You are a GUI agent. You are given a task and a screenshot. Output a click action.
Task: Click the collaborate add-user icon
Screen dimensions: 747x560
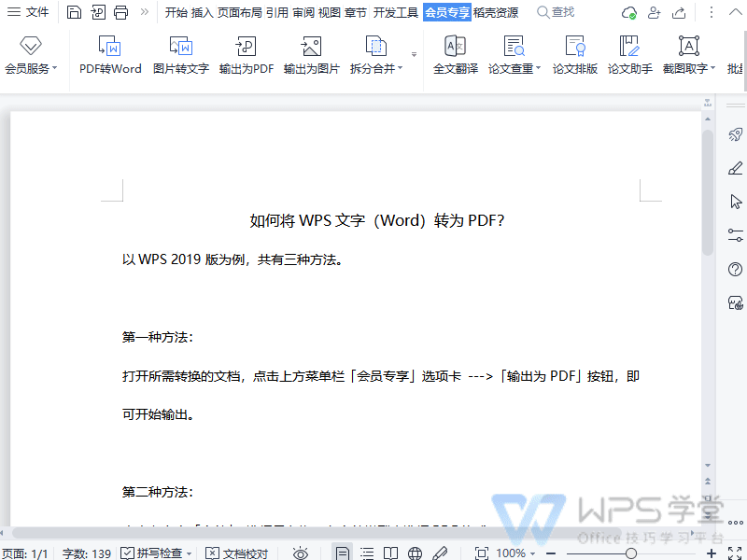(x=655, y=12)
